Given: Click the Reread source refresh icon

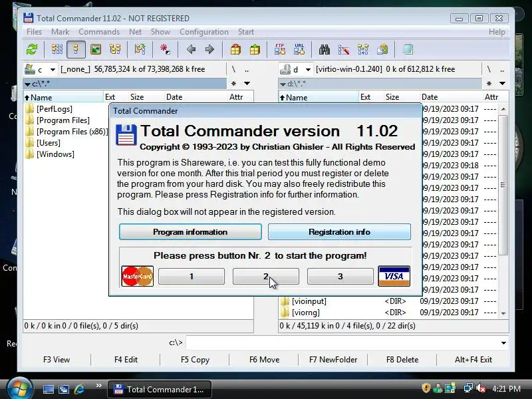Looking at the screenshot, I should 32,49.
